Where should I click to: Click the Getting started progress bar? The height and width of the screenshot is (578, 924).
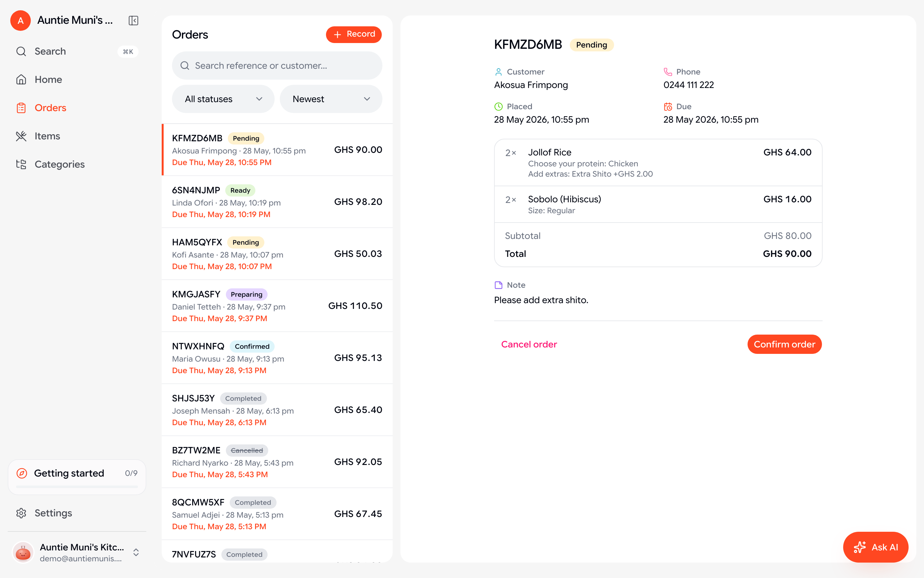click(77, 487)
